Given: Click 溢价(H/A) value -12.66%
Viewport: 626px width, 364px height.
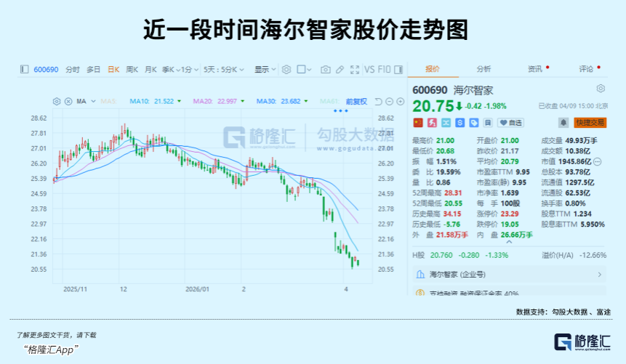Looking at the screenshot, I should (593, 256).
